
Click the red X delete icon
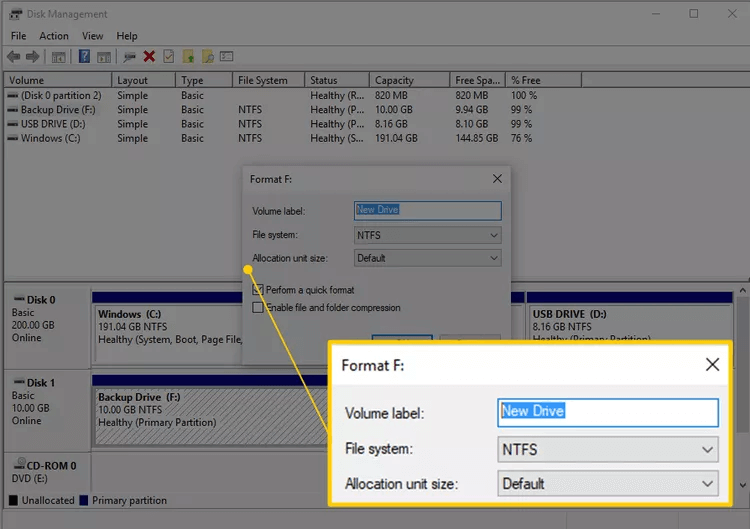tap(149, 57)
